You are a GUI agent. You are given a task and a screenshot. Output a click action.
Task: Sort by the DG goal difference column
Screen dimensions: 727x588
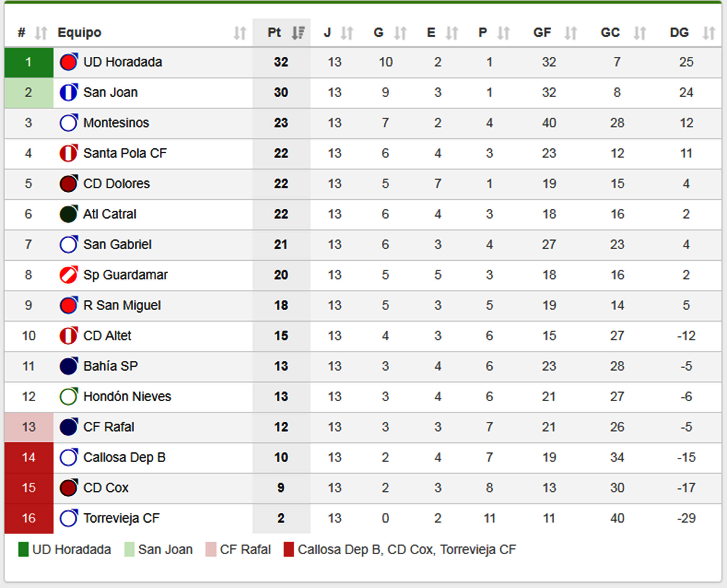coord(709,33)
